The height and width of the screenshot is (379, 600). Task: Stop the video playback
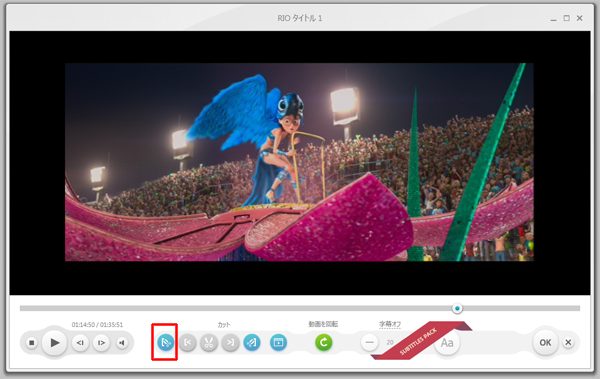32,343
